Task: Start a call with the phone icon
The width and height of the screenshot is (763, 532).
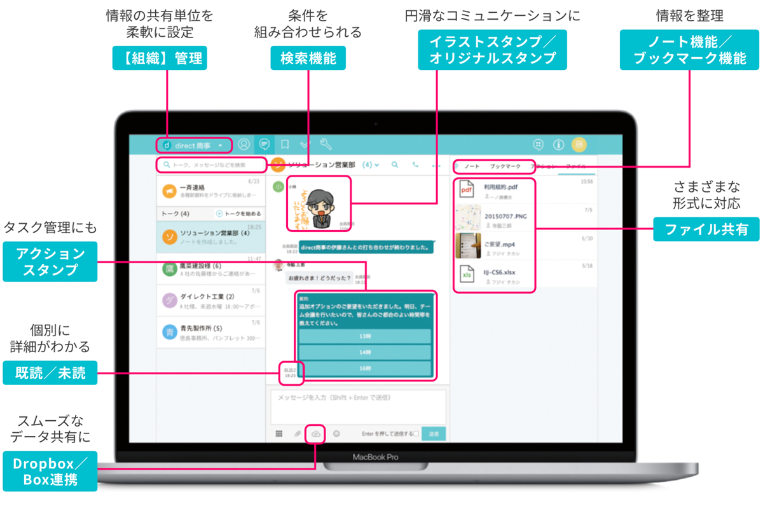Action: 415,165
